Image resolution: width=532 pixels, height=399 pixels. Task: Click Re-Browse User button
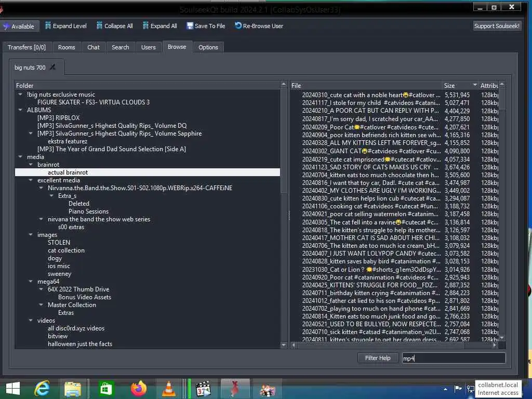tap(259, 26)
